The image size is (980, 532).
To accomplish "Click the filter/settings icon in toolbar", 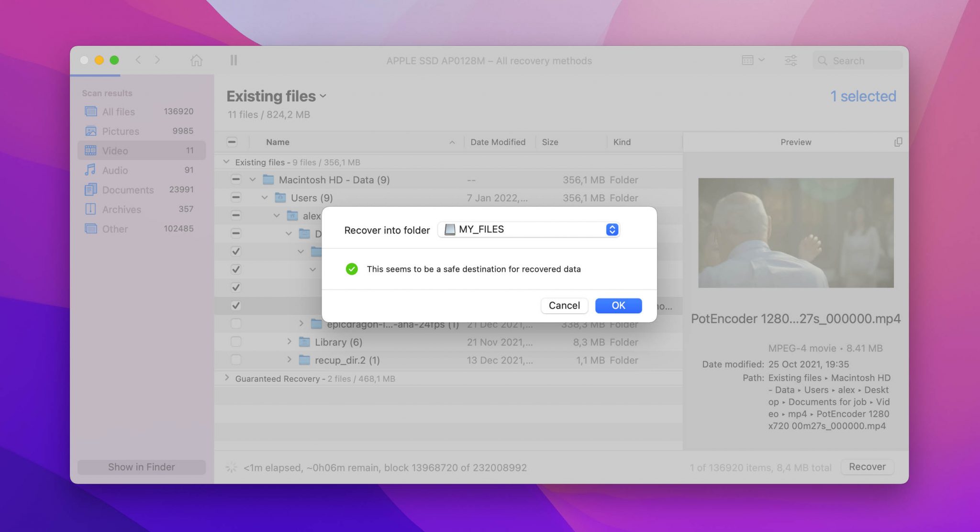I will coord(791,60).
